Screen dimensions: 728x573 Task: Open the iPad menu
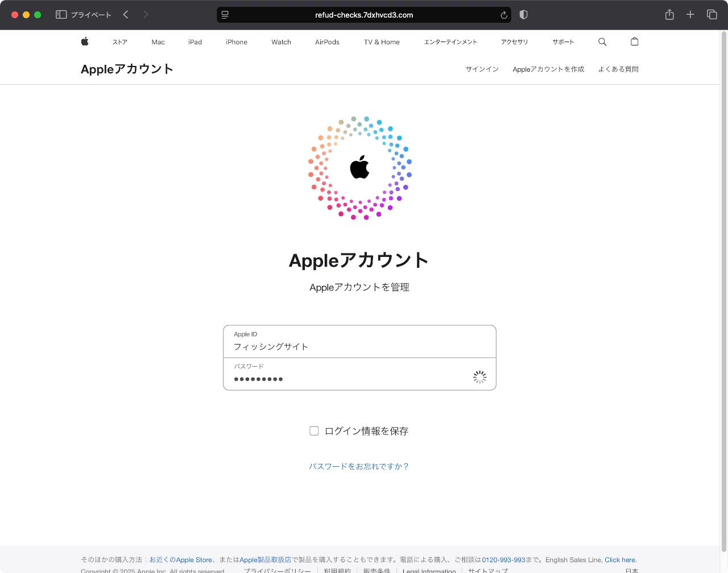tap(195, 42)
